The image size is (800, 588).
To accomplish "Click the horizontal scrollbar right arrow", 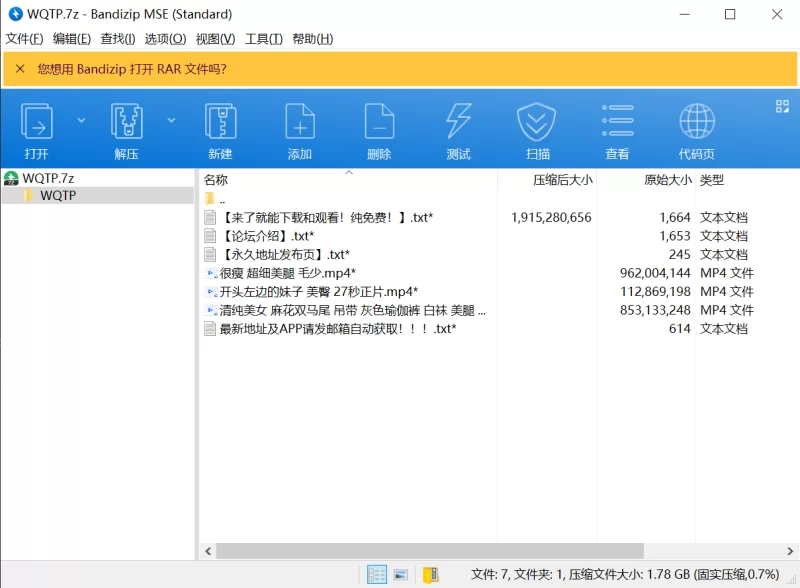I will click(790, 551).
